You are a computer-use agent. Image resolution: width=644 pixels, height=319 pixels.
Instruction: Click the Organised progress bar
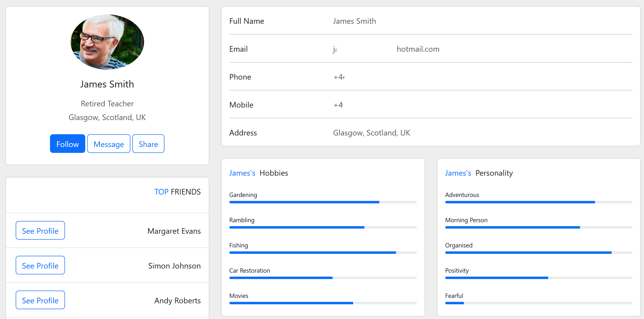[x=538, y=253]
